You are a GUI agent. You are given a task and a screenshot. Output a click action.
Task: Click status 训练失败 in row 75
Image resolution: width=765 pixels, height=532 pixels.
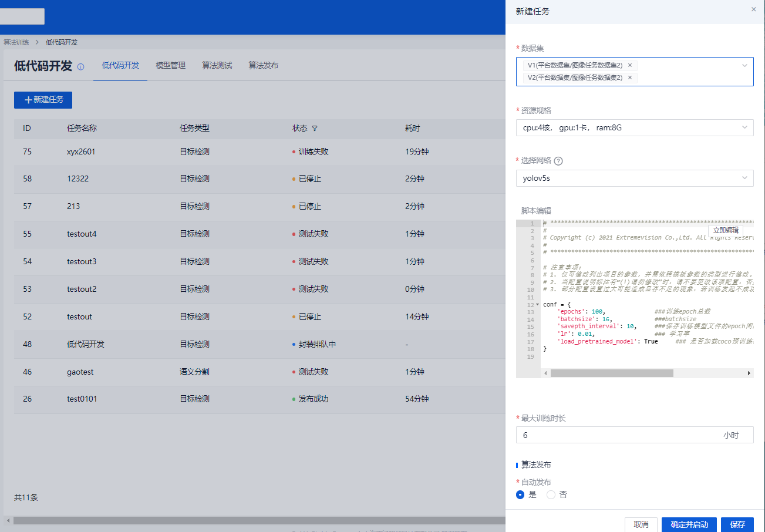314,151
